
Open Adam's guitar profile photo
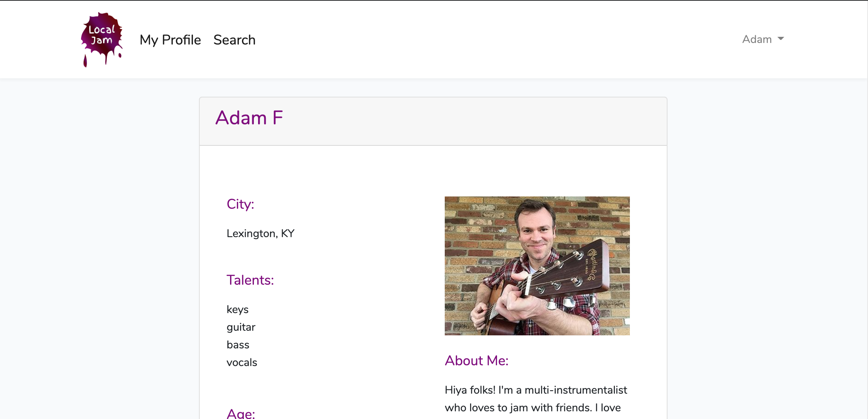click(x=537, y=266)
